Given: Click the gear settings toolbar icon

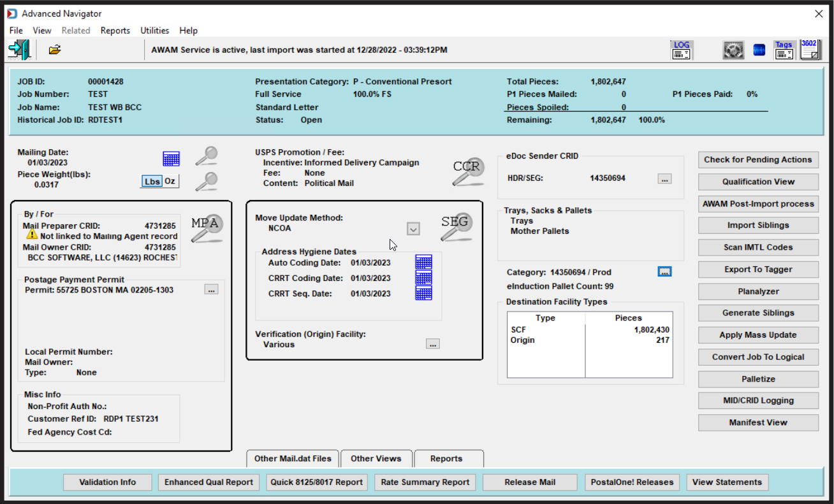Looking at the screenshot, I should coord(733,50).
